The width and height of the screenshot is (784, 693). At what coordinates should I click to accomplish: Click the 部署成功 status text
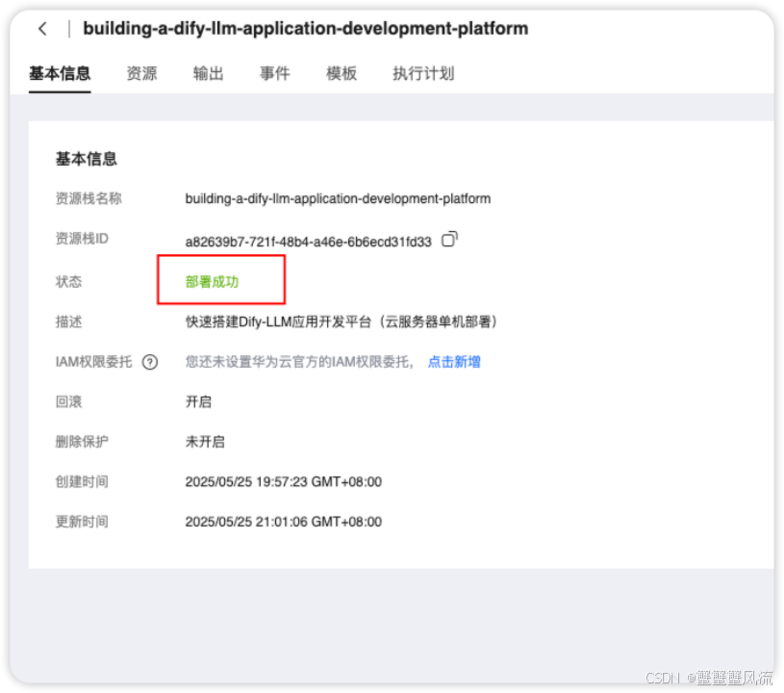(212, 282)
